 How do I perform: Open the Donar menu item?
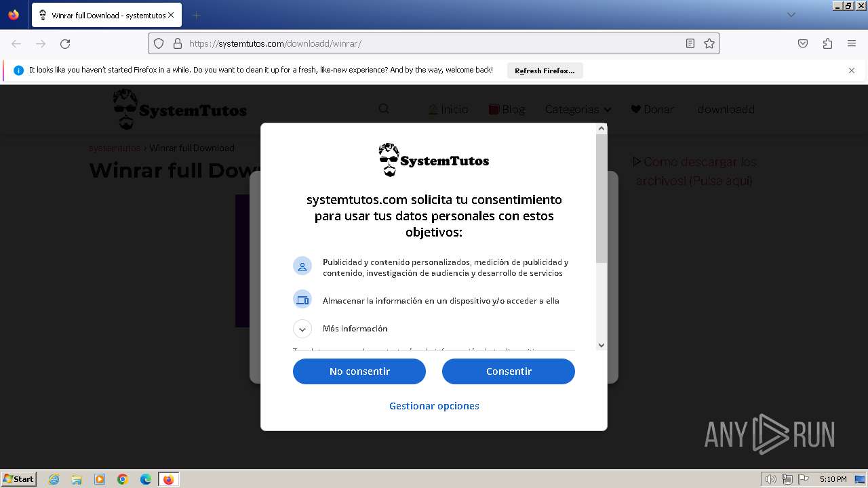652,109
